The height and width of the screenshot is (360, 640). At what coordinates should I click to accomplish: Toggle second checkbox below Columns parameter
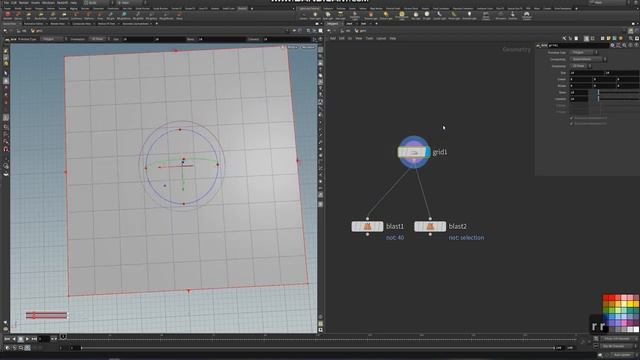coord(571,123)
